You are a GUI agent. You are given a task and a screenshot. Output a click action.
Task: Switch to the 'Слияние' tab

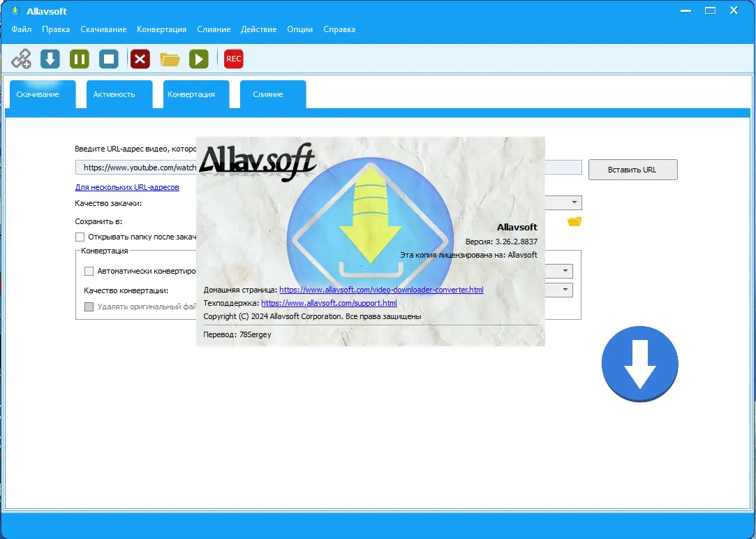(x=273, y=94)
